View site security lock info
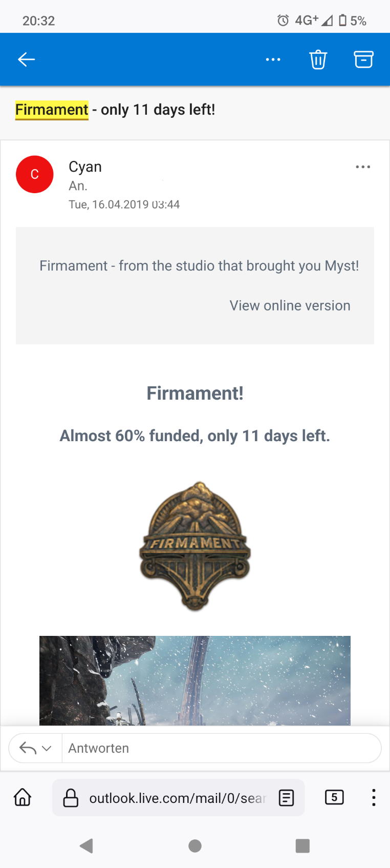Viewport: 390px width, 868px height. (71, 798)
